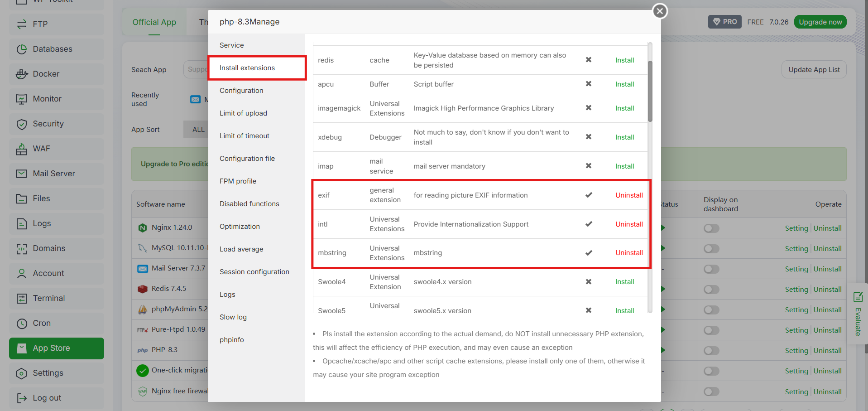Install the redis extension
868x411 pixels.
pos(624,60)
